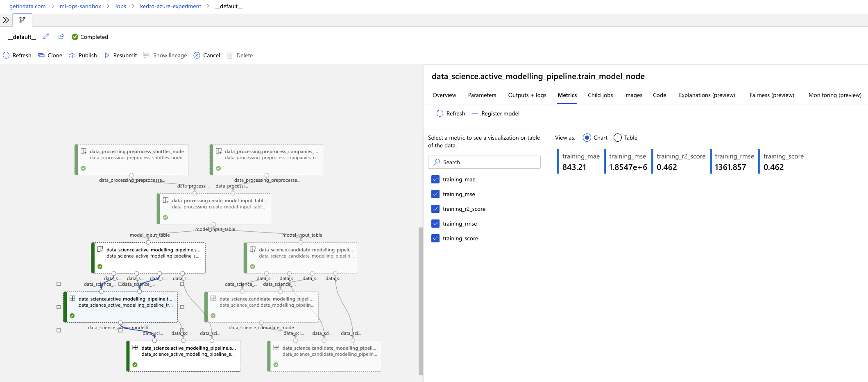
Task: Click the Cancel circle-x icon
Action: (x=197, y=55)
